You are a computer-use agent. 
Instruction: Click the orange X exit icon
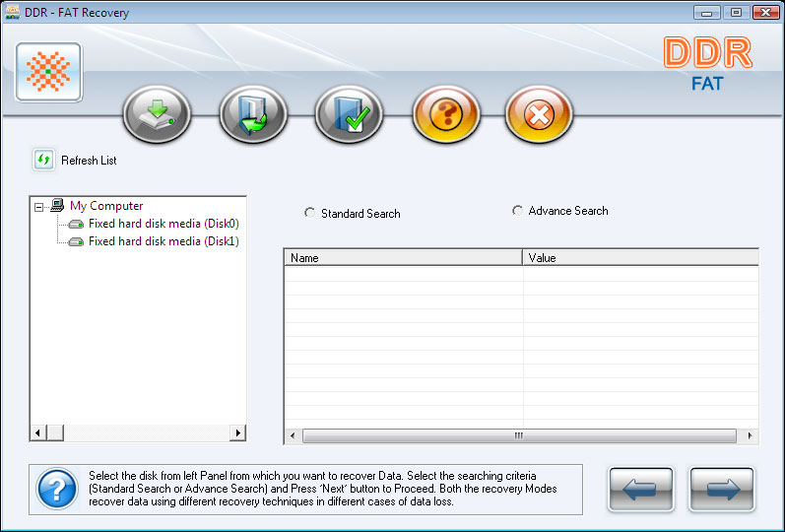tap(539, 114)
